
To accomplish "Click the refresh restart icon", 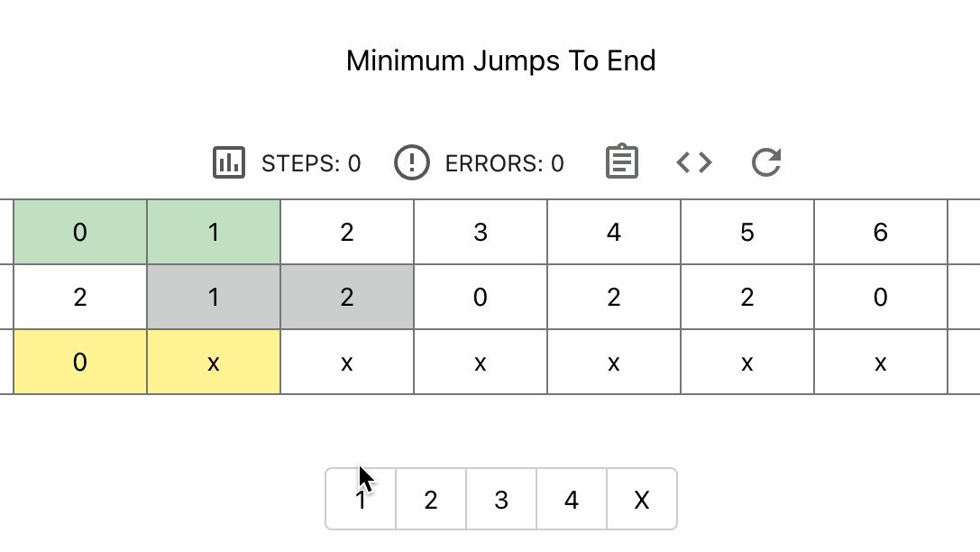I will pos(766,162).
